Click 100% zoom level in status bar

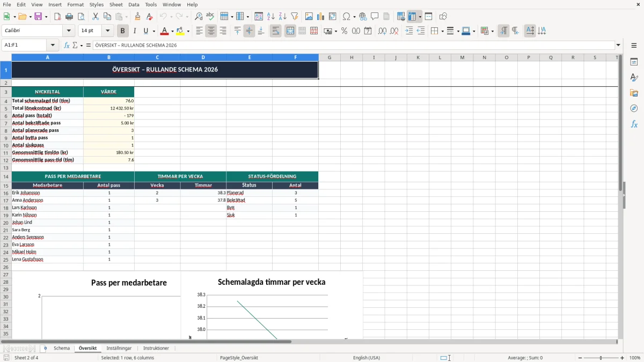pos(635,358)
